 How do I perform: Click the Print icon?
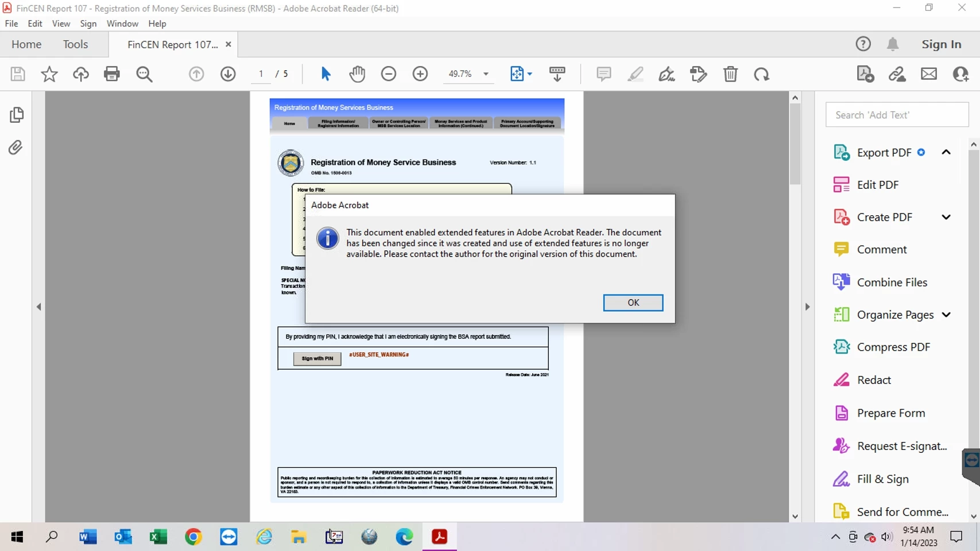tap(112, 74)
